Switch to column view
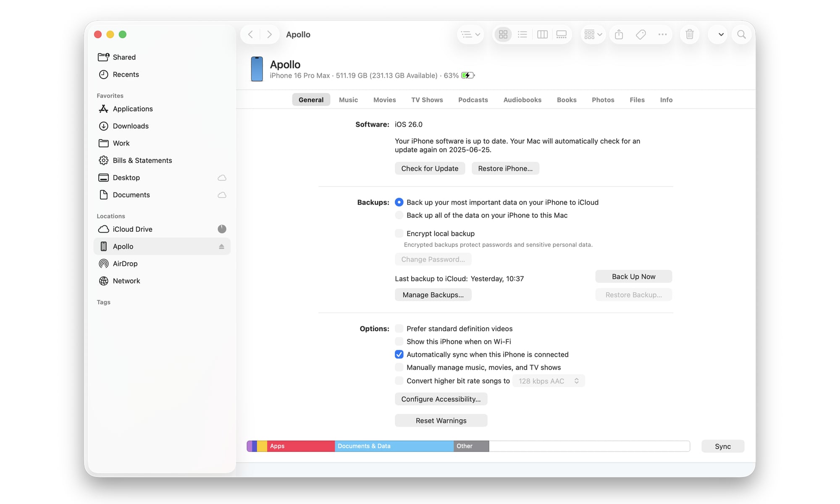 point(542,34)
